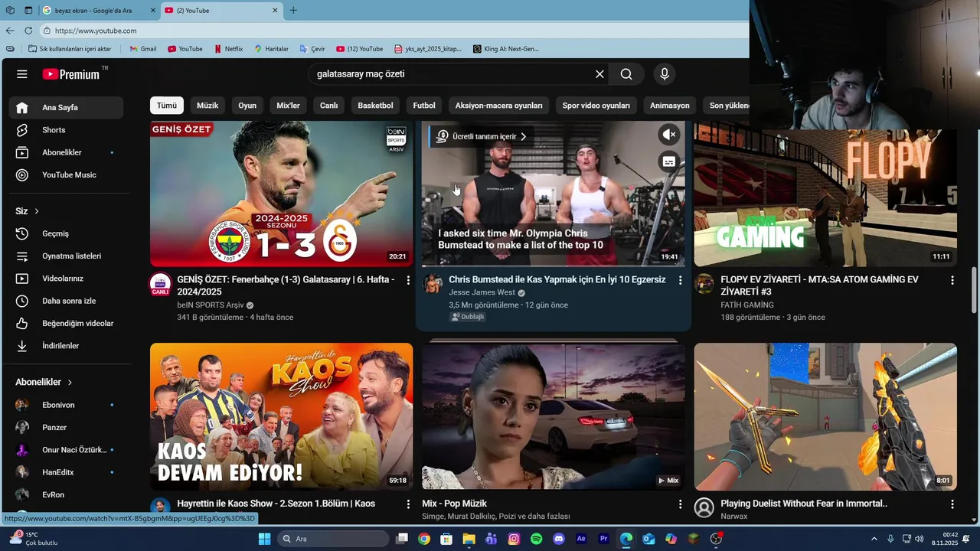Go back with the browser back arrow

(x=10, y=31)
